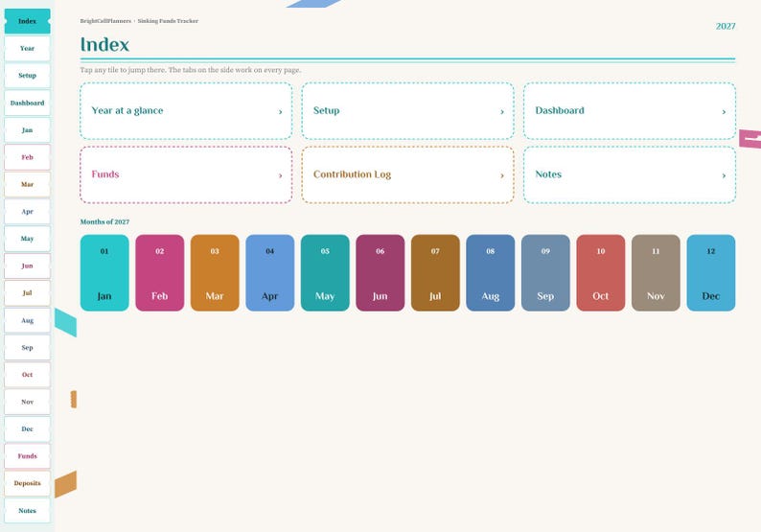Jump to the 03 Mar month card
This screenshot has width=761, height=532.
[215, 273]
